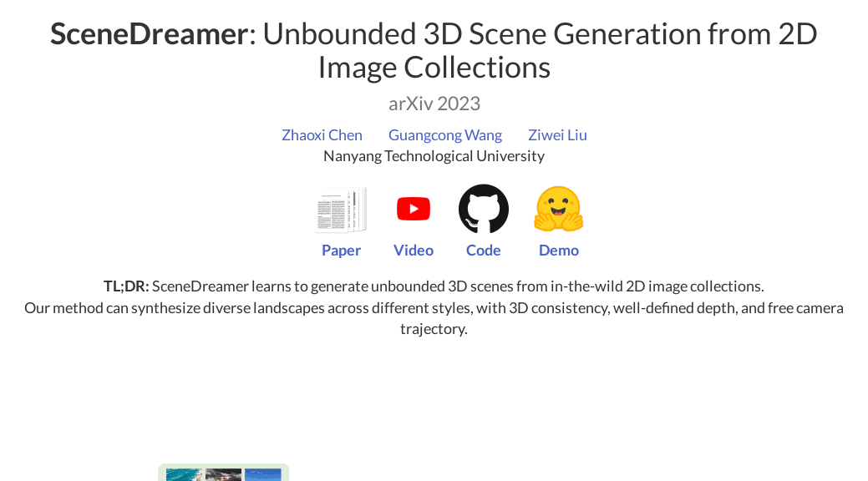Open the Video link

coord(413,250)
